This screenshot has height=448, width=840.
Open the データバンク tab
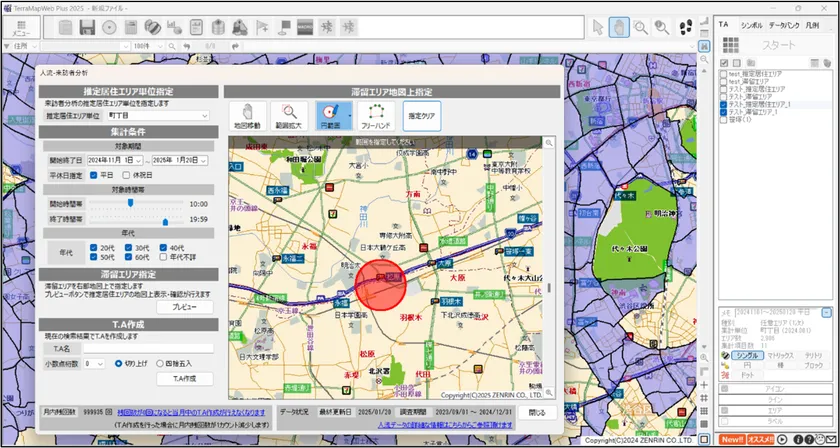(783, 24)
